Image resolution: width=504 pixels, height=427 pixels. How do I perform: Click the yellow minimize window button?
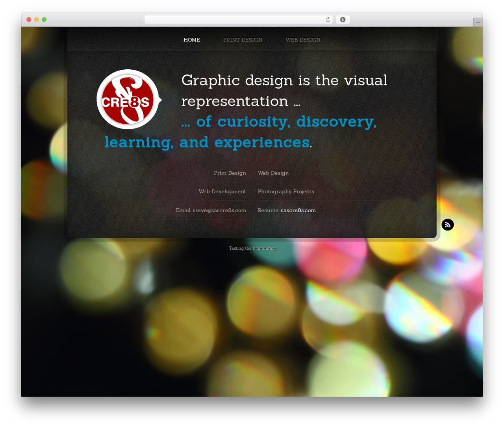36,20
